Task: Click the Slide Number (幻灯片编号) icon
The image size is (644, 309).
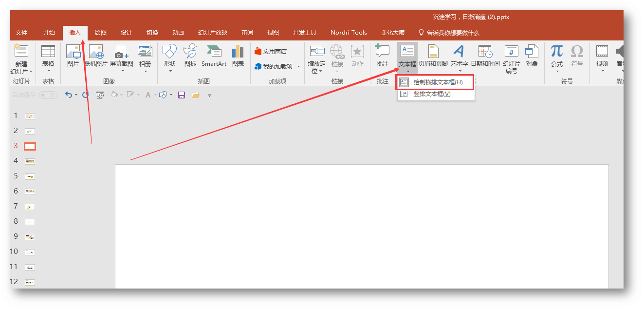Action: (512, 51)
